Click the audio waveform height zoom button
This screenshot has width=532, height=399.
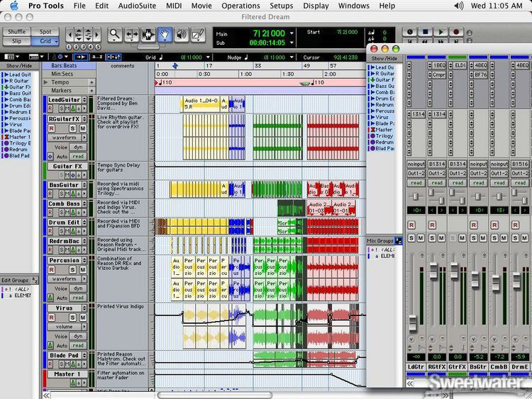tap(78, 35)
